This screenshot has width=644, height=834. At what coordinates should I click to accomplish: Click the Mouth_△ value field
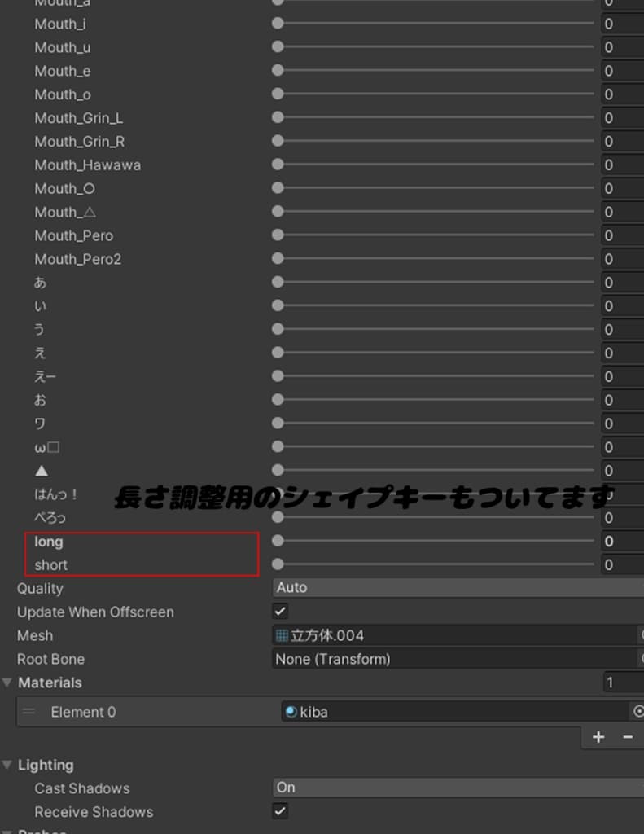pos(622,213)
